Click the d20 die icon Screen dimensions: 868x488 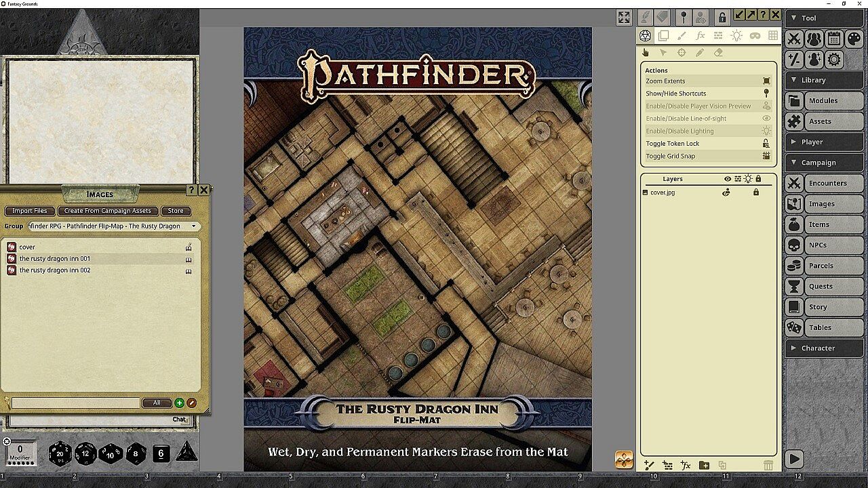point(60,453)
